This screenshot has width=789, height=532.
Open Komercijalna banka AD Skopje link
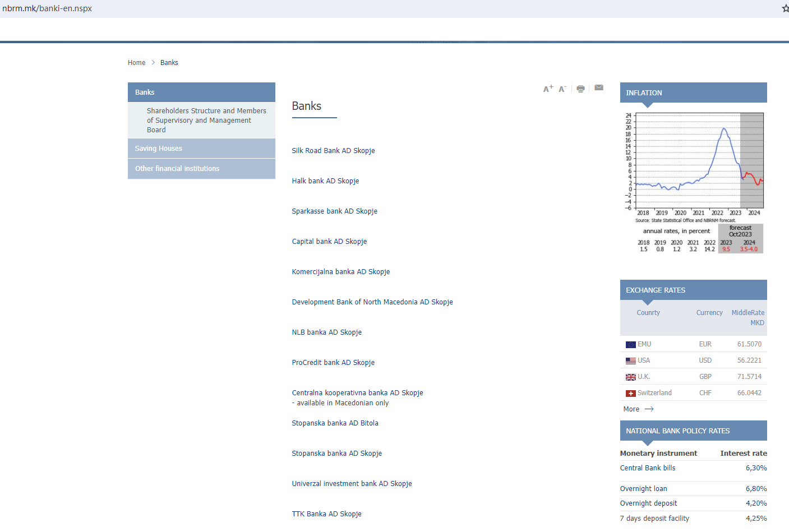coord(340,272)
